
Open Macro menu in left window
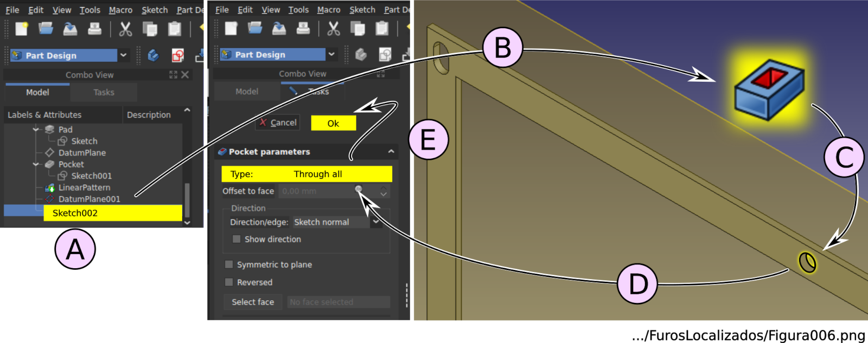(120, 10)
